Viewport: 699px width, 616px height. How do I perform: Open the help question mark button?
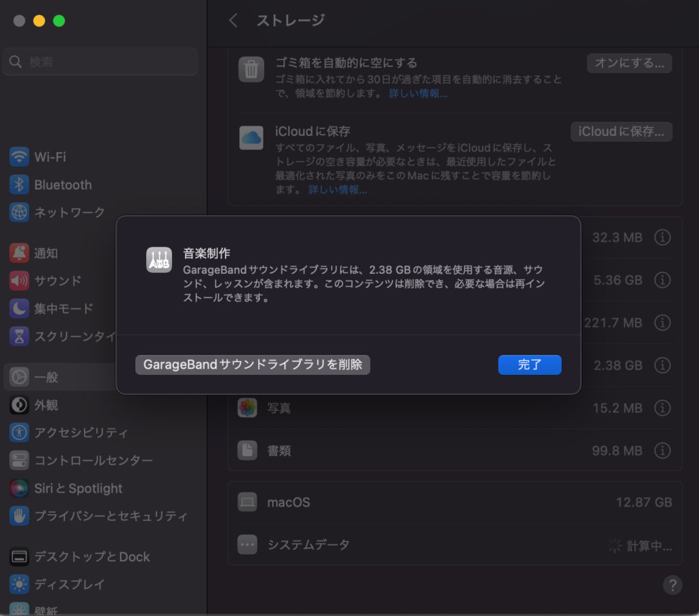pyautogui.click(x=672, y=585)
